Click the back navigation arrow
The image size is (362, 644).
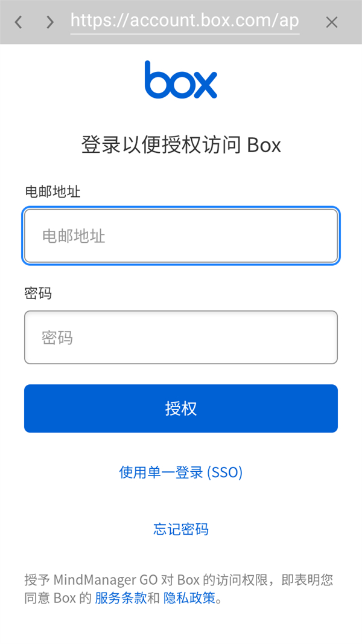pos(18,22)
